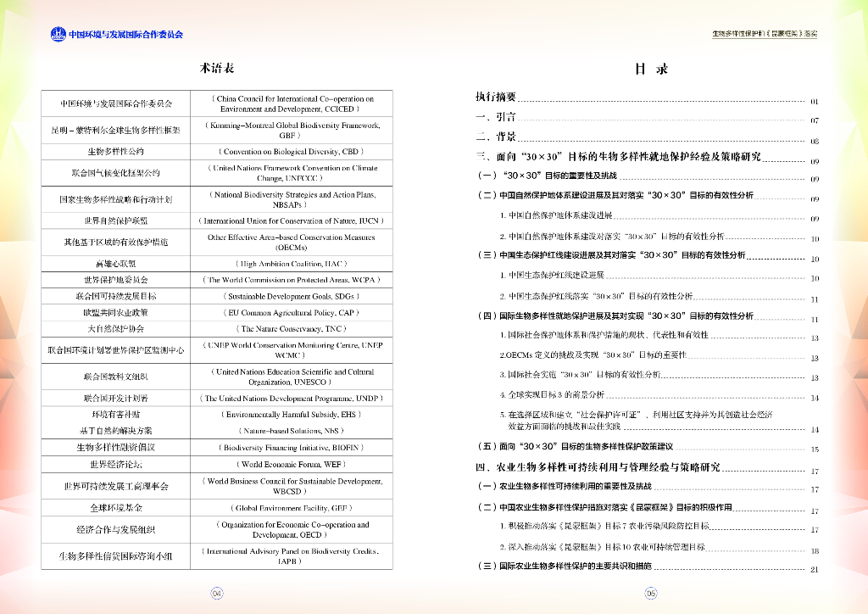Click the page number 05 badge

tap(651, 594)
